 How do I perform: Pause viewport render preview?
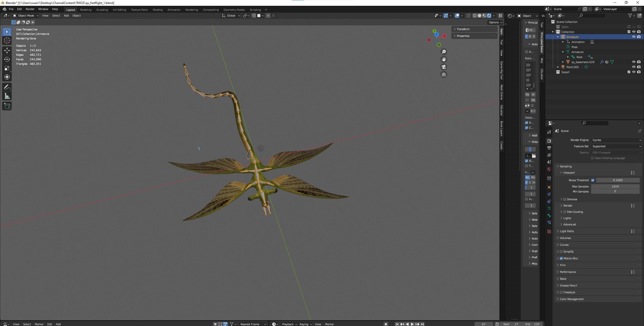coord(500,16)
